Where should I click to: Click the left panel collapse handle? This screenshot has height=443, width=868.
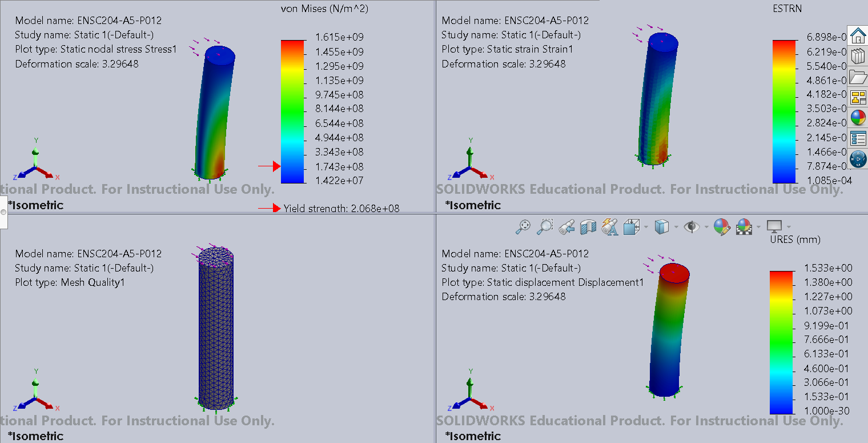pyautogui.click(x=3, y=212)
